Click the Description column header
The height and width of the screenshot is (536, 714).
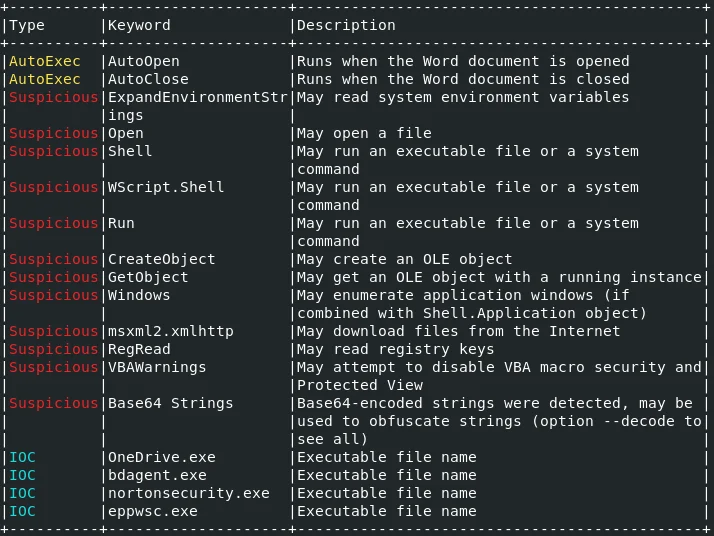346,26
